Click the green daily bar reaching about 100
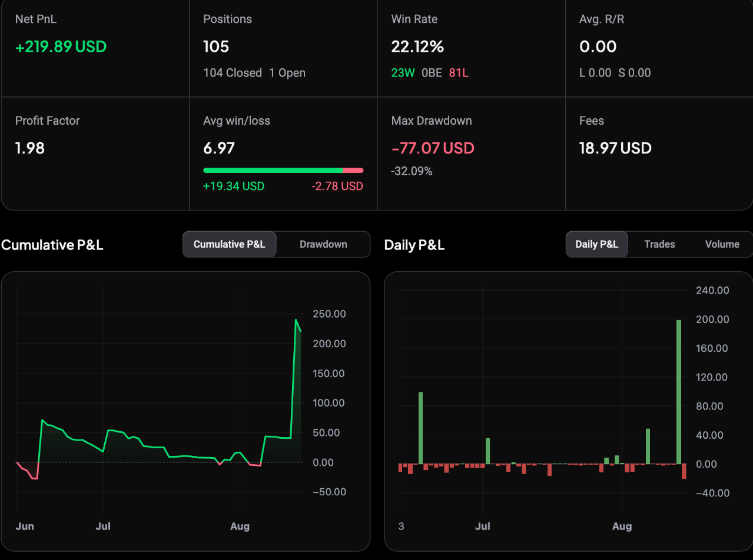The width and height of the screenshot is (753, 560). [x=421, y=428]
